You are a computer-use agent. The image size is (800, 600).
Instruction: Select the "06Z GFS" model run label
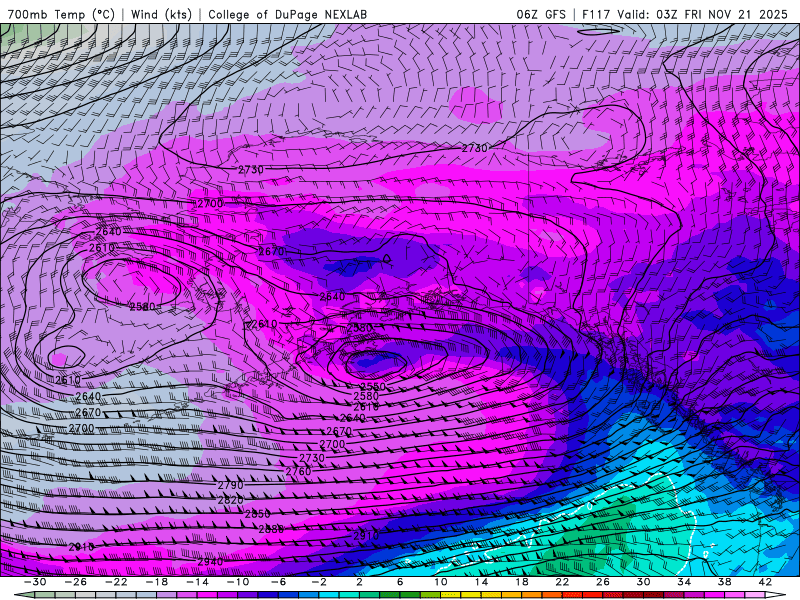541,14
